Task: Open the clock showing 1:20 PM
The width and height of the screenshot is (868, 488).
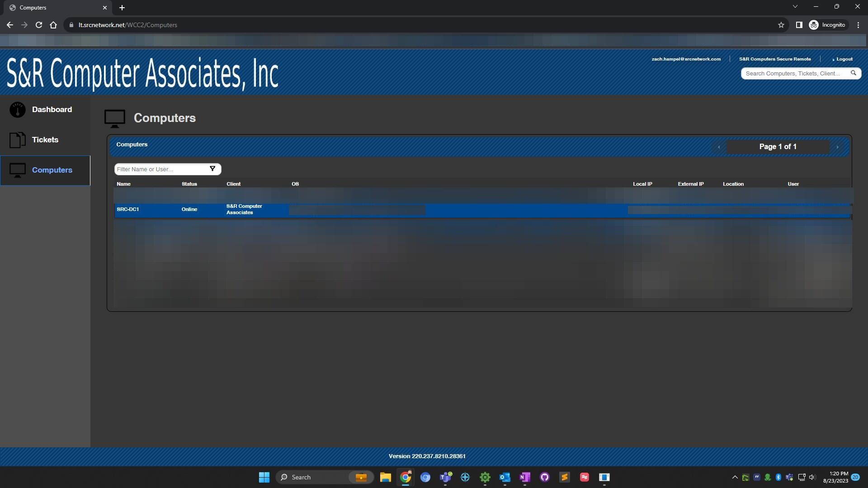Action: pos(835,477)
